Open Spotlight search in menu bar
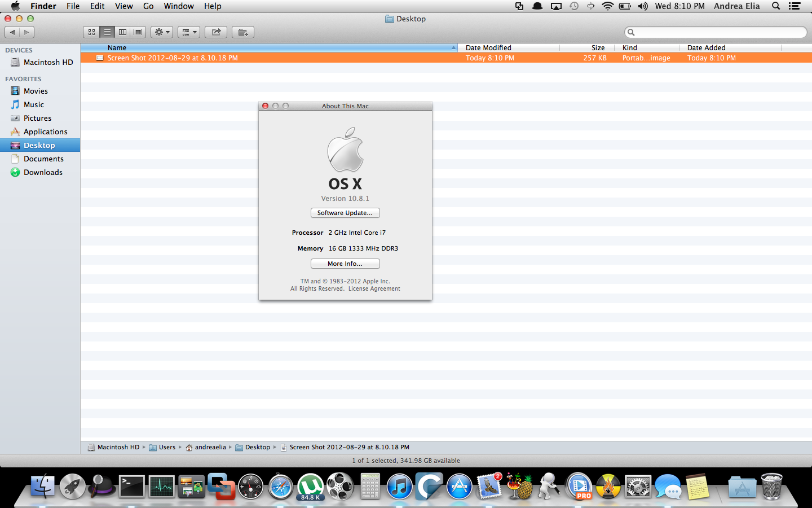Viewport: 812px width, 508px height. coord(776,6)
